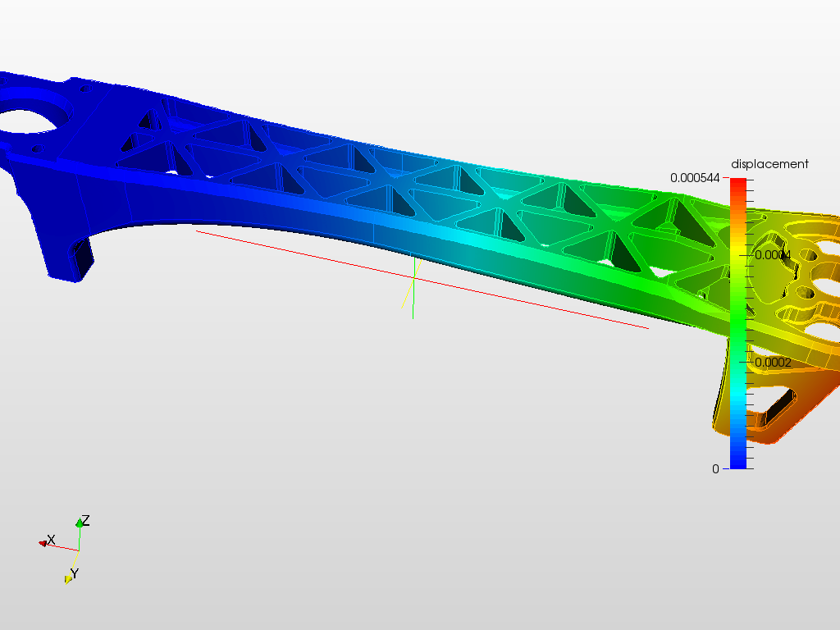This screenshot has height=630, width=840.
Task: Click the displacement color legend bar
Action: tap(737, 323)
